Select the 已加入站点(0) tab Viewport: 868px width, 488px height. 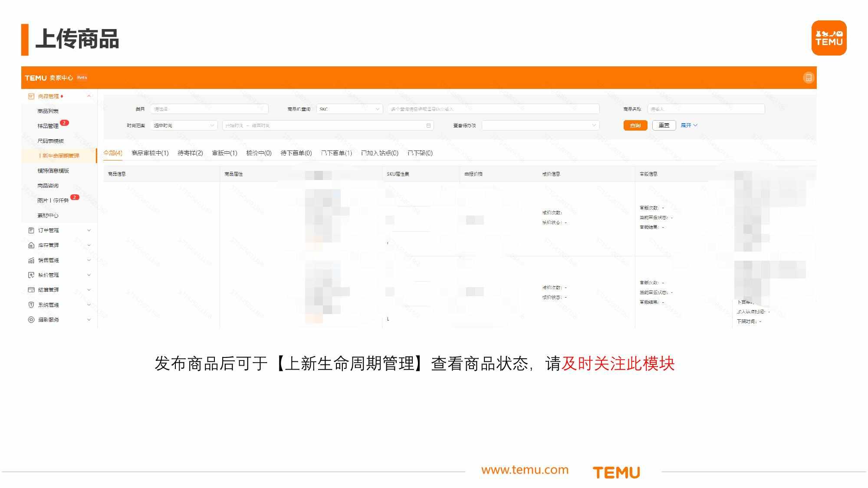(380, 153)
